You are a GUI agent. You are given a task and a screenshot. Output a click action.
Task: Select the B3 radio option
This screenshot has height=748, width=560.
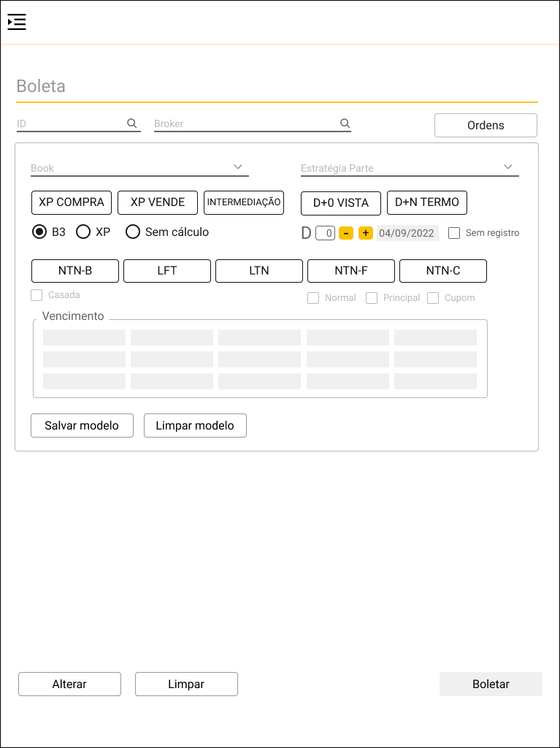coord(39,232)
